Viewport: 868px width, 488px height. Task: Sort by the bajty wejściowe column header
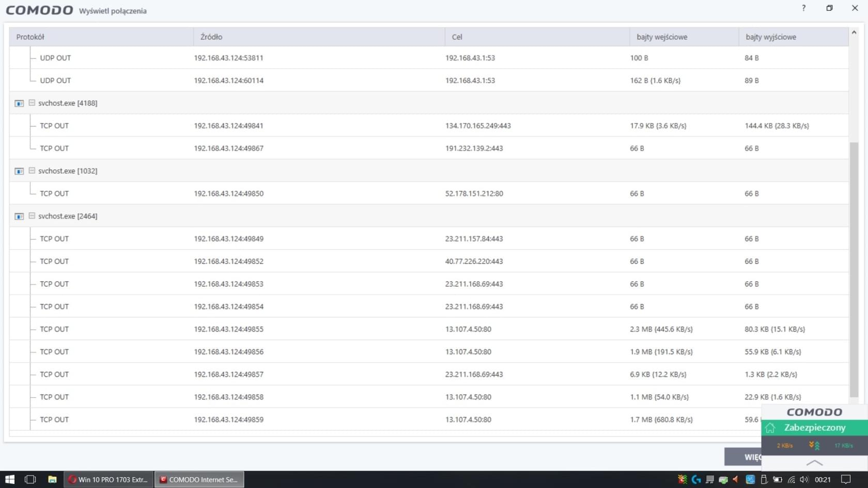662,37
